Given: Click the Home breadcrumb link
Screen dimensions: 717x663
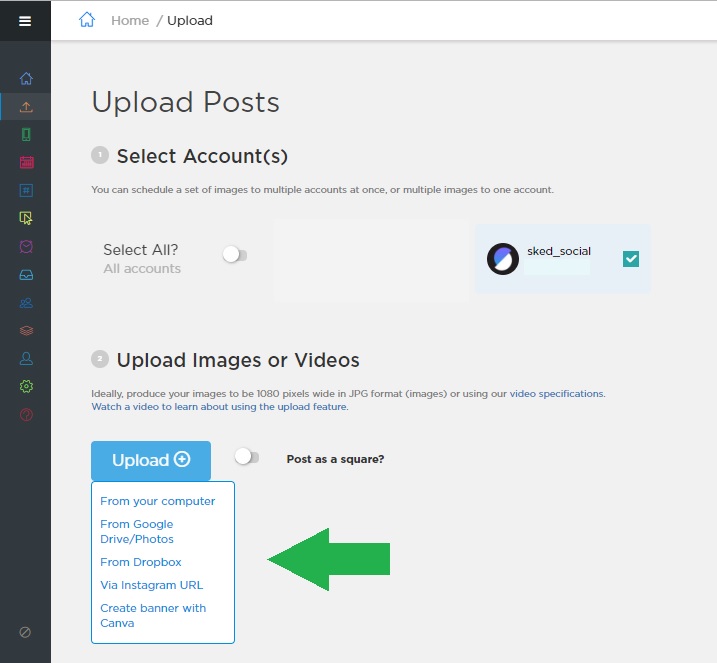Looking at the screenshot, I should click(x=130, y=21).
